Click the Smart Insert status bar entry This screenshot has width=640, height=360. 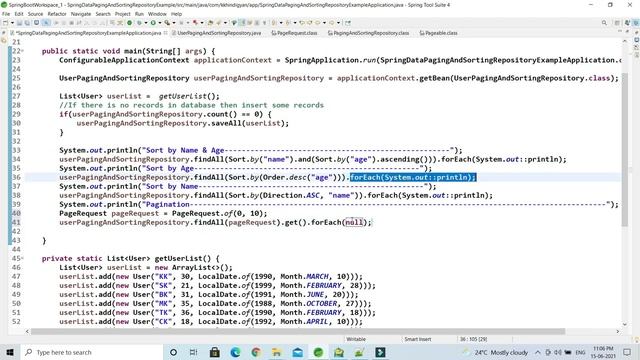coord(418,339)
